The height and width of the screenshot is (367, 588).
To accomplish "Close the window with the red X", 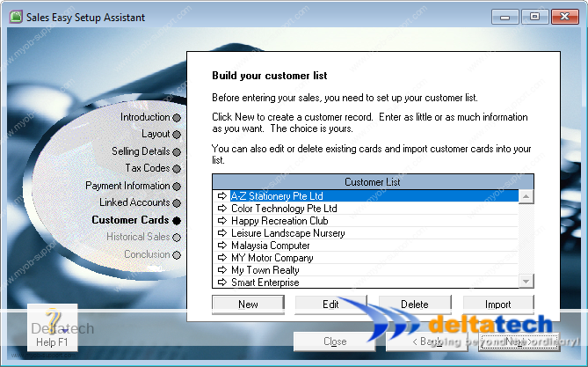I will (565, 17).
